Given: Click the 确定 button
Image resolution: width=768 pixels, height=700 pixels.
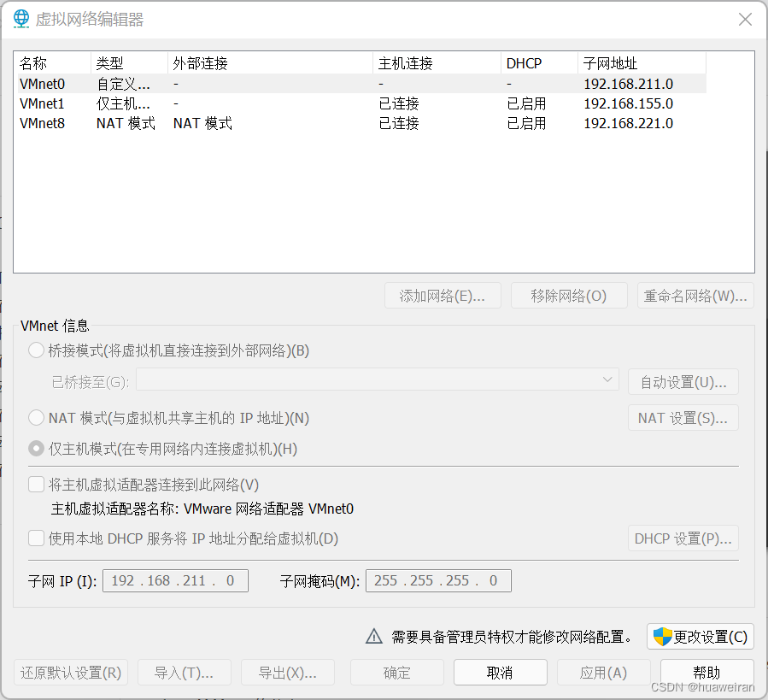Looking at the screenshot, I should (x=396, y=672).
